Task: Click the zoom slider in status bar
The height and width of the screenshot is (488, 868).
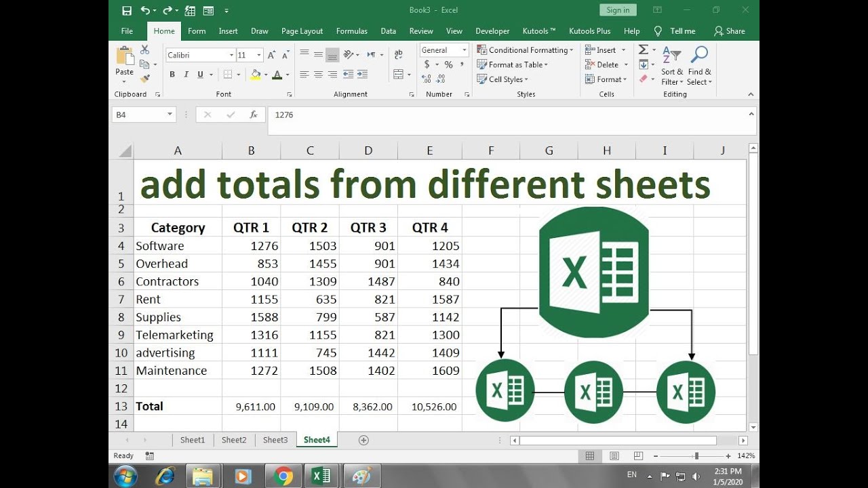Action: tap(696, 456)
